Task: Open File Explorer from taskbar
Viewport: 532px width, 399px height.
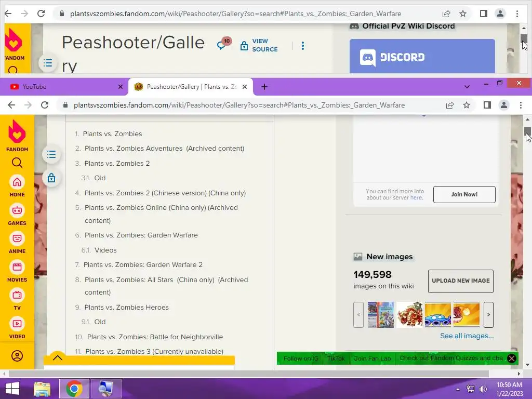Action: pos(43,389)
